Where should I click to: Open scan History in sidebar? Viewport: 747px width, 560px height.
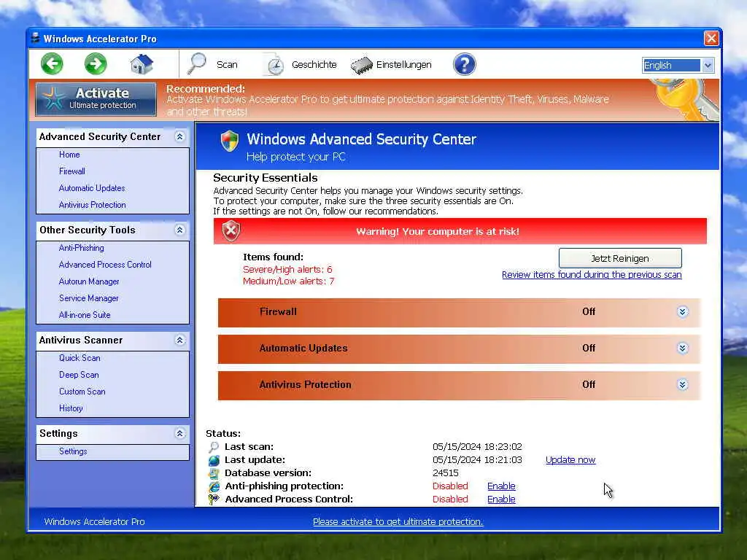[71, 408]
